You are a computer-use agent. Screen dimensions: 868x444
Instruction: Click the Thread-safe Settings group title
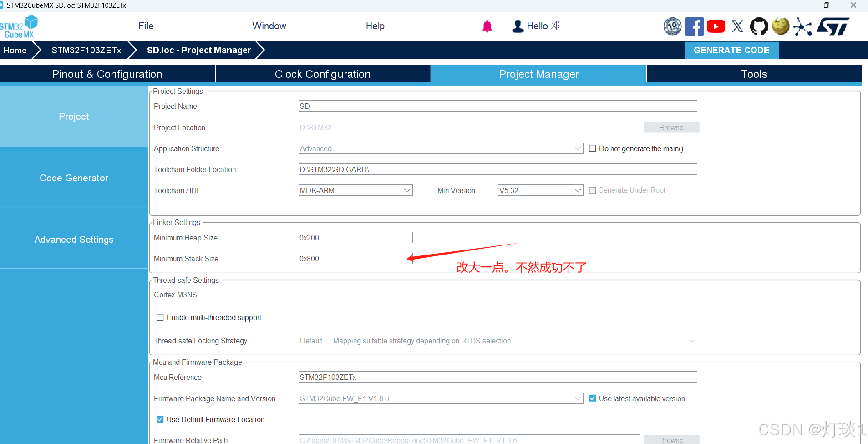click(186, 280)
